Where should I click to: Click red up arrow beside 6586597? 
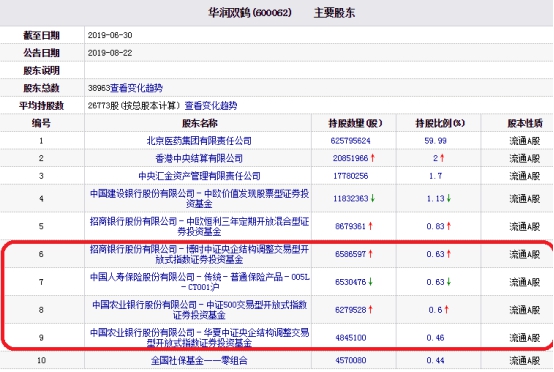click(x=370, y=254)
